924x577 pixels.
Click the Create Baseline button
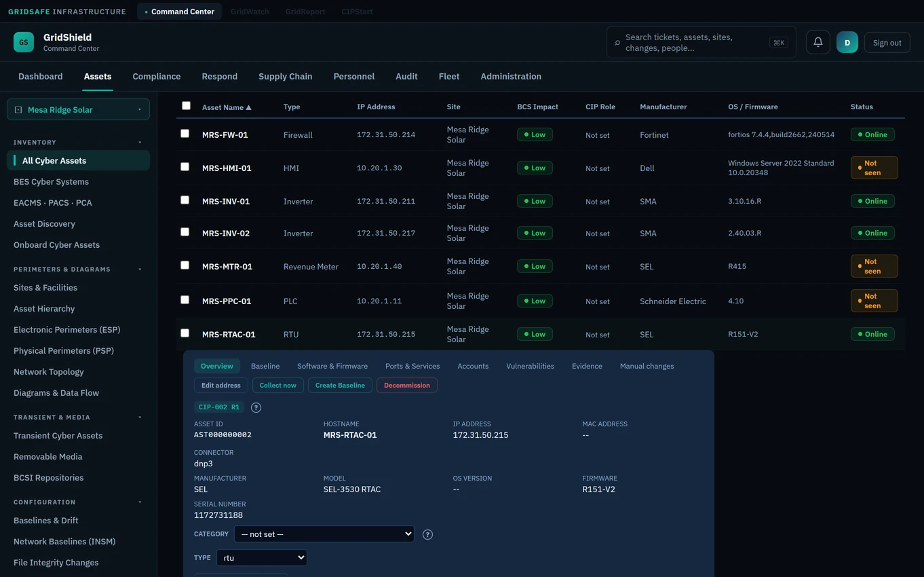click(340, 386)
